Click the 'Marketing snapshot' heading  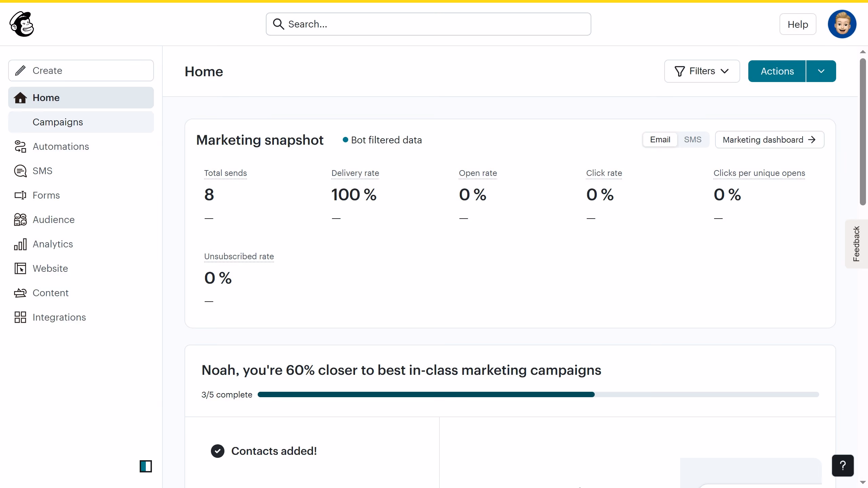(x=260, y=140)
